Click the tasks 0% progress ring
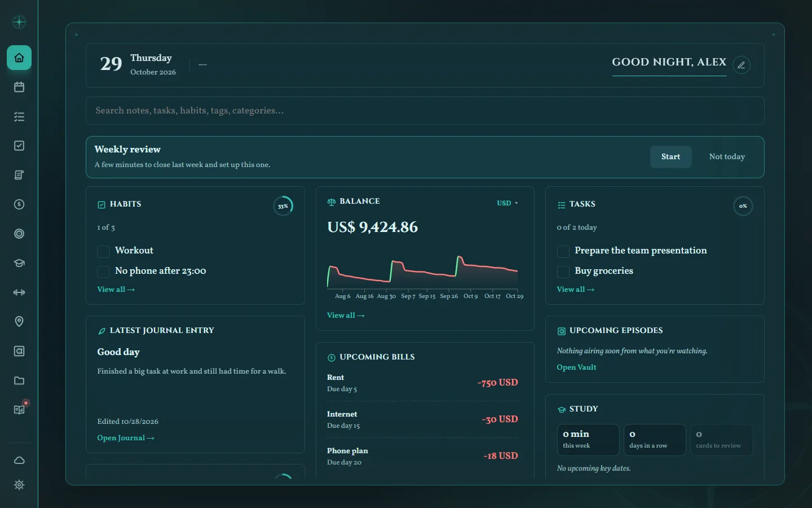This screenshot has height=508, width=812. tap(743, 206)
